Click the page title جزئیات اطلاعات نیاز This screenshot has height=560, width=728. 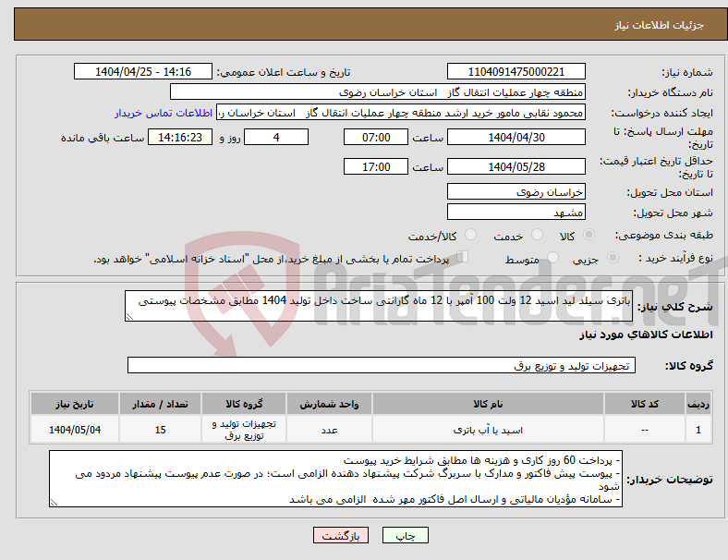(660, 25)
